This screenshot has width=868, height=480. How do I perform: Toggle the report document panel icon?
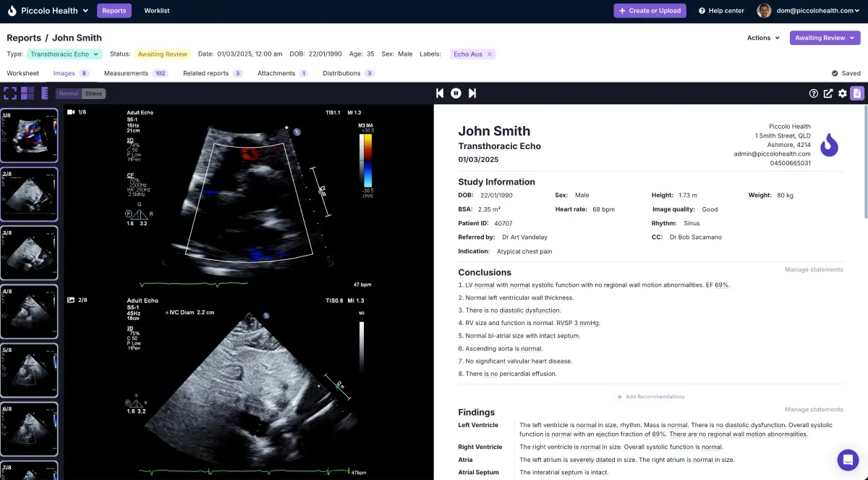(857, 93)
